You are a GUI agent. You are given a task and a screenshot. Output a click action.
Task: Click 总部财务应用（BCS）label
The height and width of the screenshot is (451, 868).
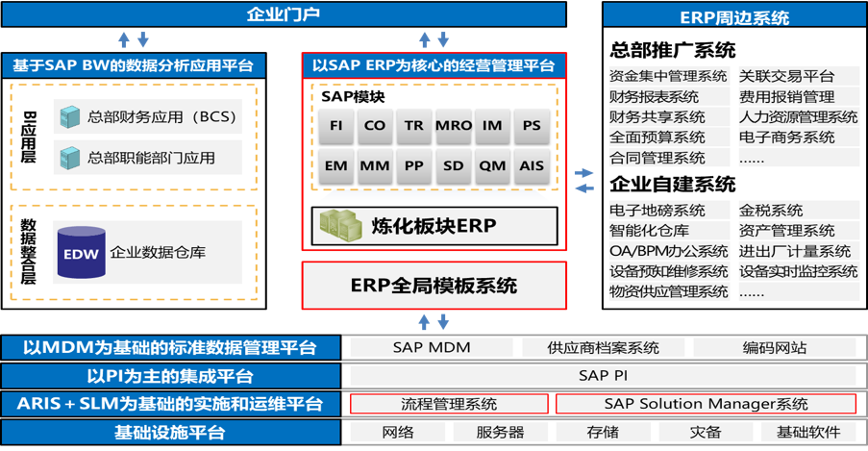tap(161, 117)
